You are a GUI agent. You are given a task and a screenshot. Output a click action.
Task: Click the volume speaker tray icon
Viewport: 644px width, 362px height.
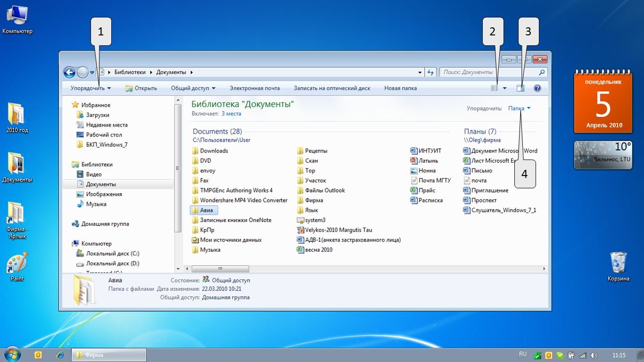tap(594, 355)
